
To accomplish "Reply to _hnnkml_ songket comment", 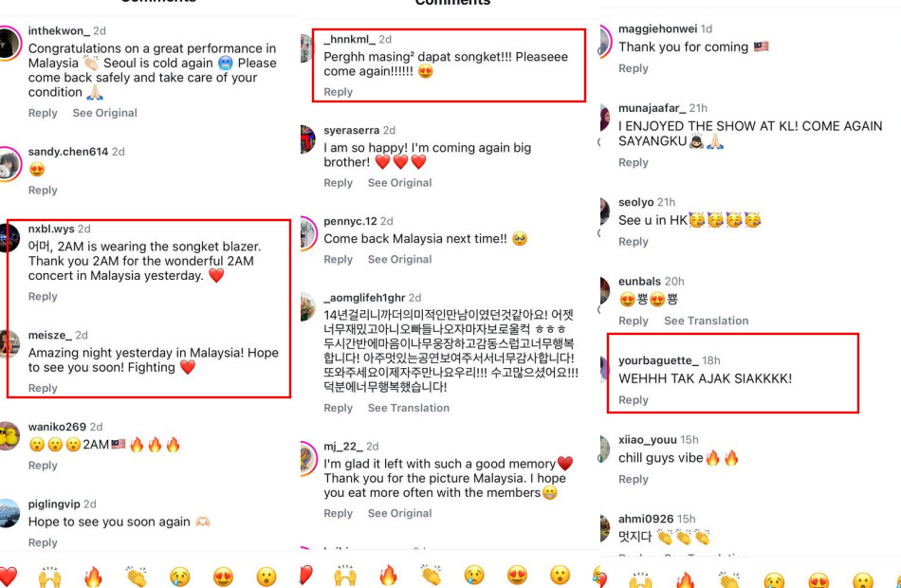I will point(338,92).
